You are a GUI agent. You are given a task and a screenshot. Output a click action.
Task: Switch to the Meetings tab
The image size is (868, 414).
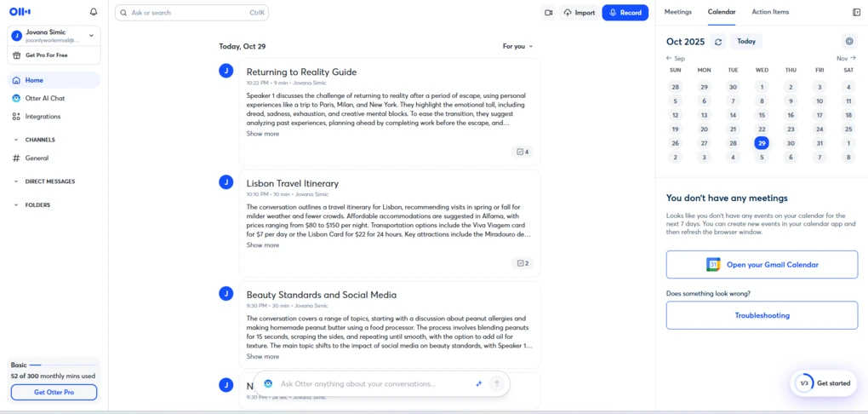(677, 13)
